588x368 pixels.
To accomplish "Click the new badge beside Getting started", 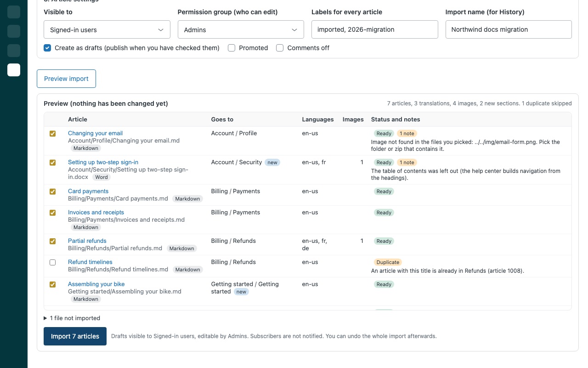I will click(241, 292).
